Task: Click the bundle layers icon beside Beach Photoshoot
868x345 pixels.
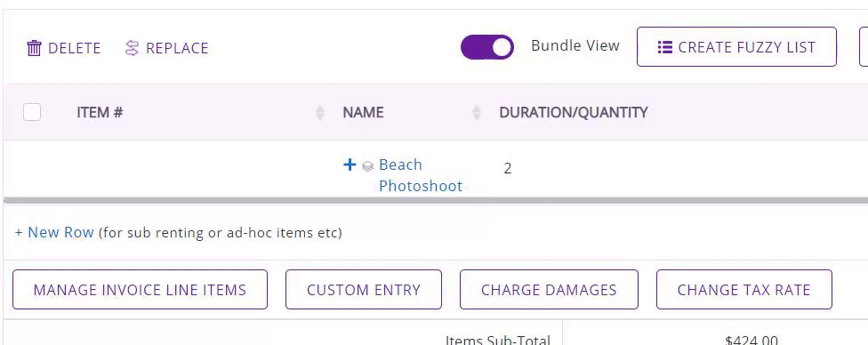Action: coord(367,166)
